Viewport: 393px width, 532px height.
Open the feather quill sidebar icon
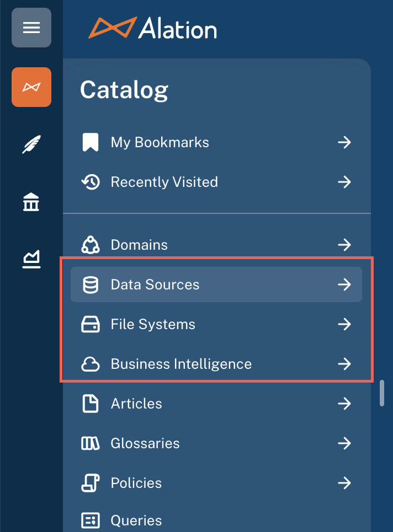pyautogui.click(x=31, y=144)
